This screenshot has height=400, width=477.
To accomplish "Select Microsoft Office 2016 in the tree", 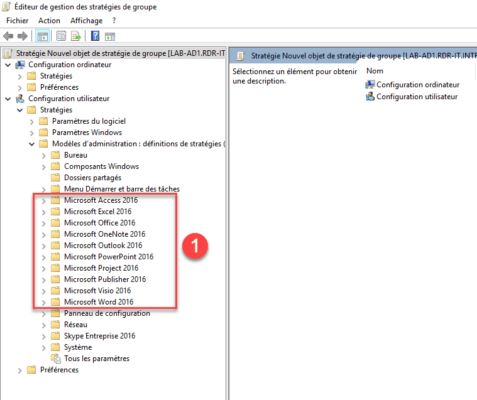I will [100, 223].
